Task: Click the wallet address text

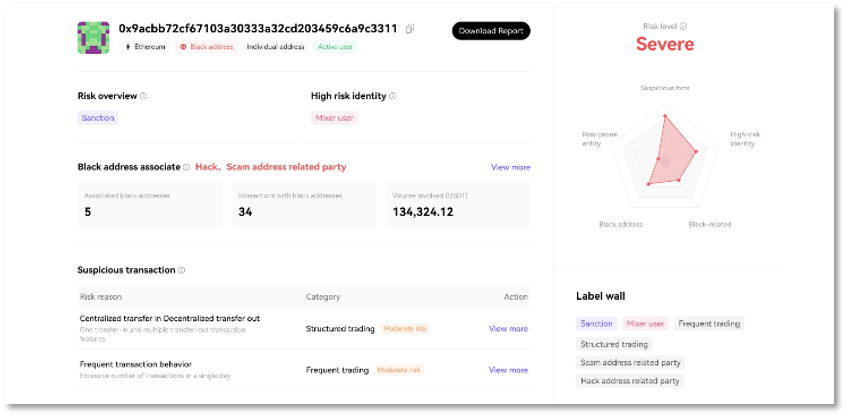Action: click(x=258, y=29)
